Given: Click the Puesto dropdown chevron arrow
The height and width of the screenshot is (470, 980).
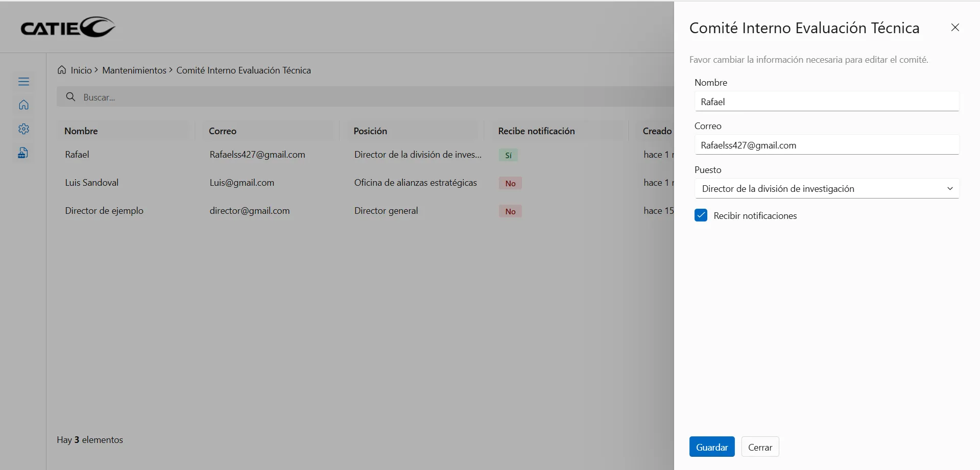Looking at the screenshot, I should 950,189.
